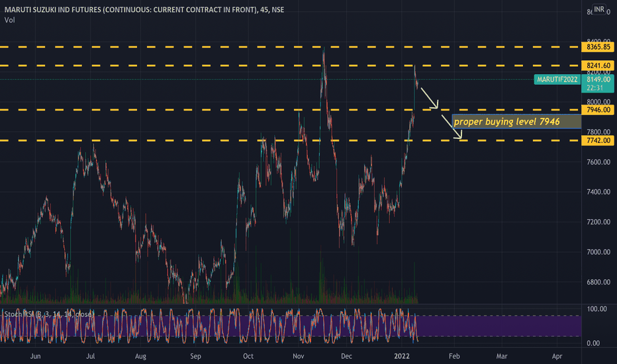Click the 7400.00 price axis value
This screenshot has width=617, height=364.
coord(598,192)
